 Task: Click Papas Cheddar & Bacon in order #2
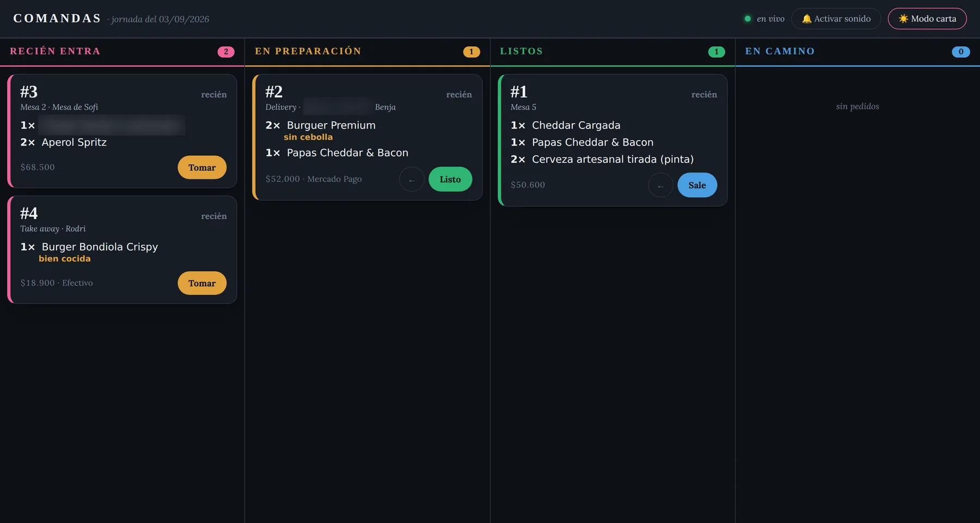click(337, 153)
